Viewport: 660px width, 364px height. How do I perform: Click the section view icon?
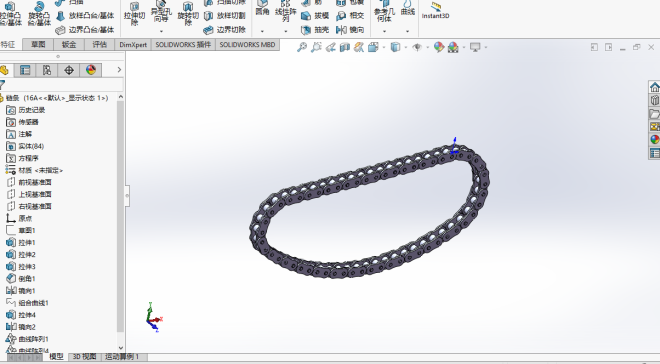(x=345, y=47)
